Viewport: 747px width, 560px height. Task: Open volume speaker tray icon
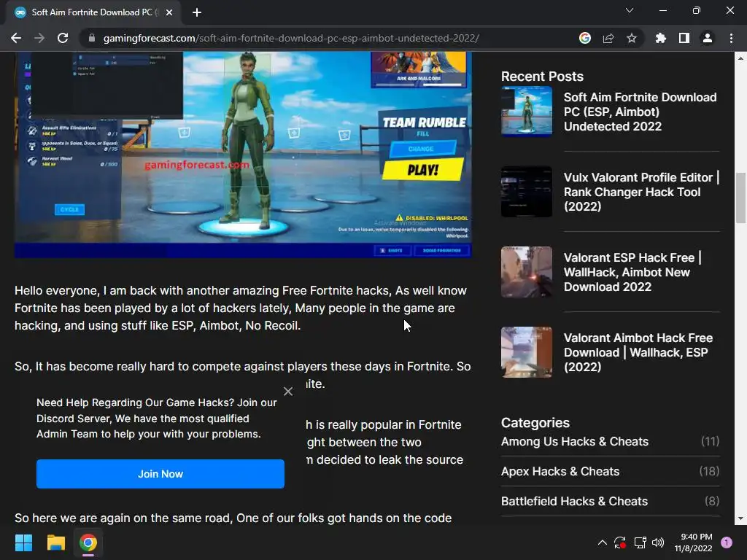click(658, 542)
